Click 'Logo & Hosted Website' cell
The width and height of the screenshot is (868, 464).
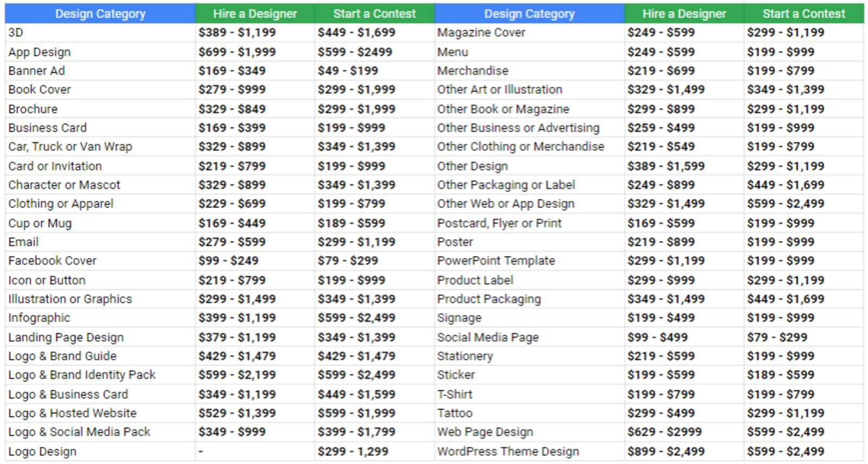point(100,413)
